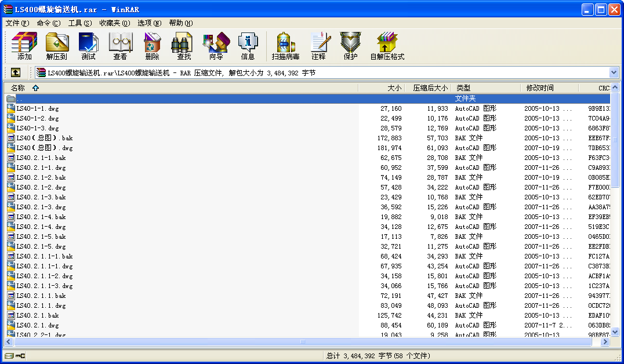This screenshot has height=364, width=624.
Task: Start 扫描病毒 (Virus Scan)
Action: pyautogui.click(x=285, y=46)
